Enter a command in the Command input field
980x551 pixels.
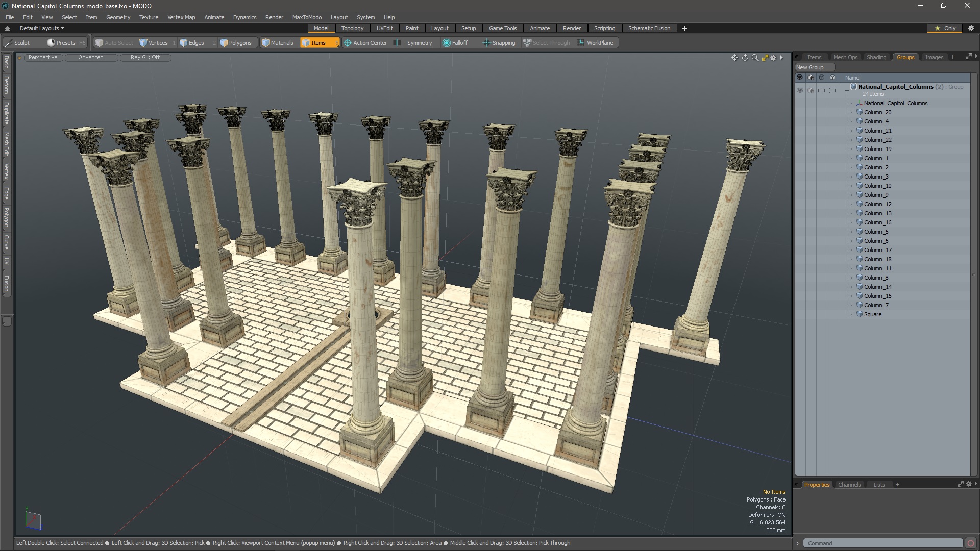click(883, 543)
